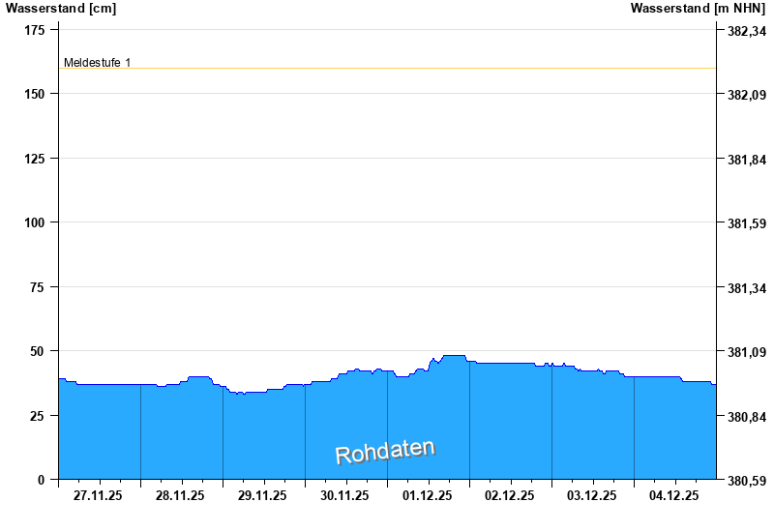This screenshot has height=532, width=774.
Task: Click the 02.12.25 date label
Action: [x=510, y=495]
